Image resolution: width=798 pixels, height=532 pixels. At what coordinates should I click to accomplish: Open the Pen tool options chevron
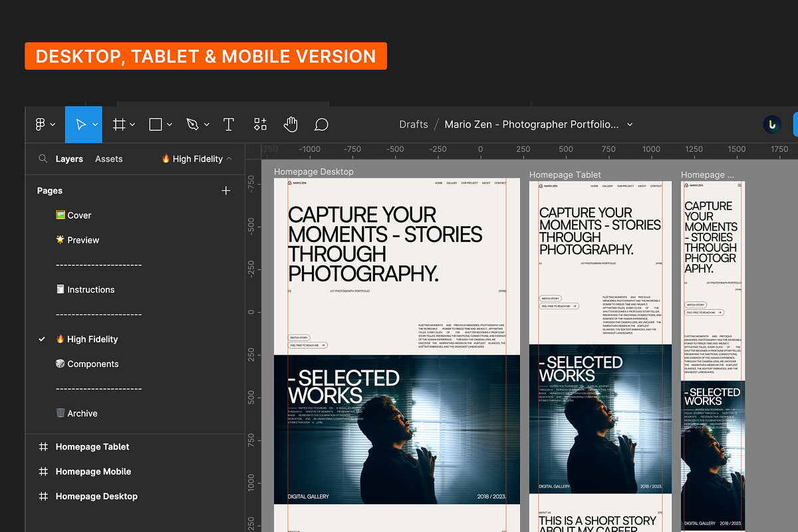tap(207, 125)
